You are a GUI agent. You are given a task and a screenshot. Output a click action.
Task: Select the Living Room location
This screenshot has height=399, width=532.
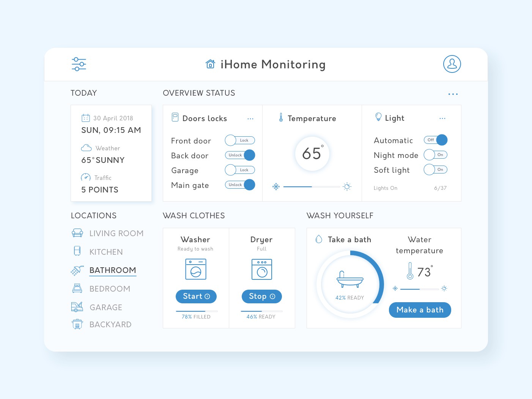[x=108, y=233]
